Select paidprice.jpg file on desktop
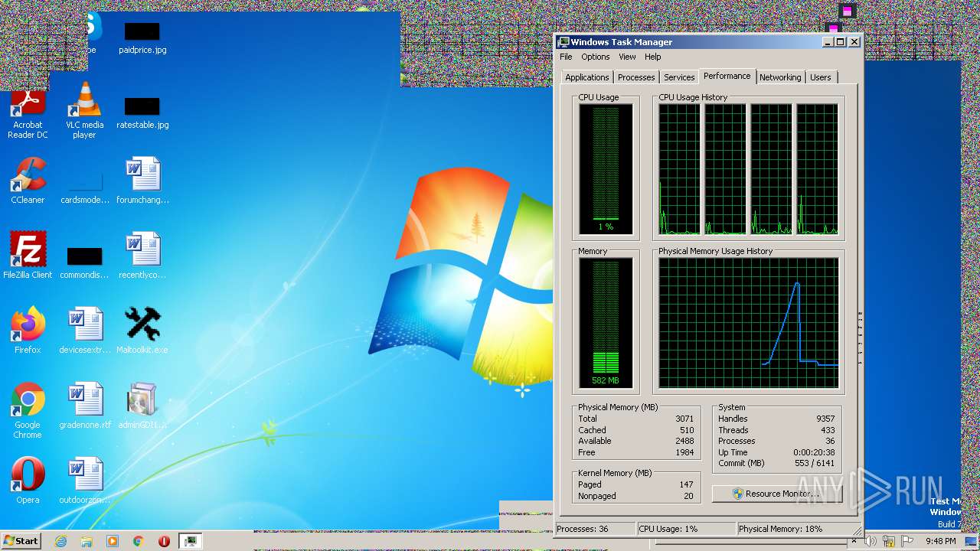Viewport: 980px width, 551px height. click(142, 38)
